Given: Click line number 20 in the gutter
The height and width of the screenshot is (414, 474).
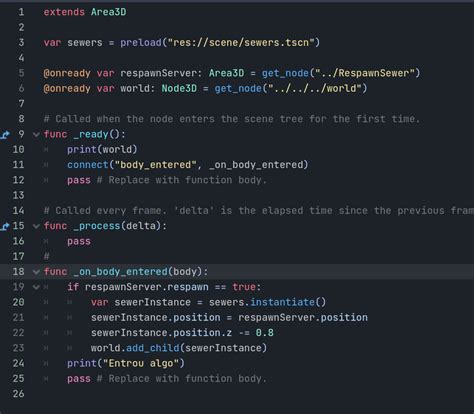Looking at the screenshot, I should 18,302.
